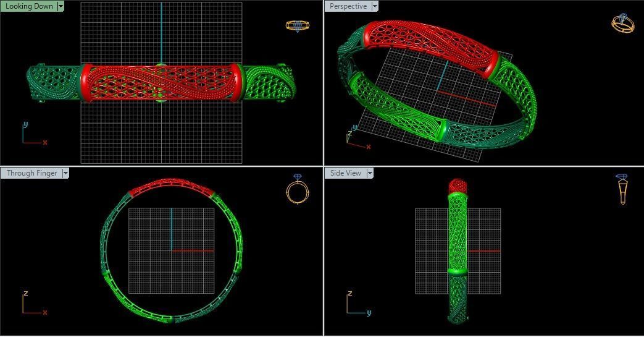Click the Looking Down viewport label
This screenshot has width=644, height=337.
click(29, 6)
